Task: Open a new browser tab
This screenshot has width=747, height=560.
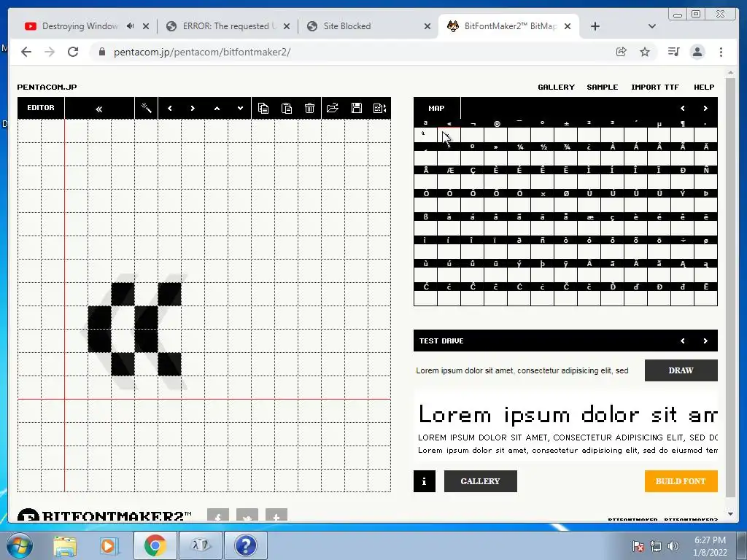Action: [x=595, y=26]
